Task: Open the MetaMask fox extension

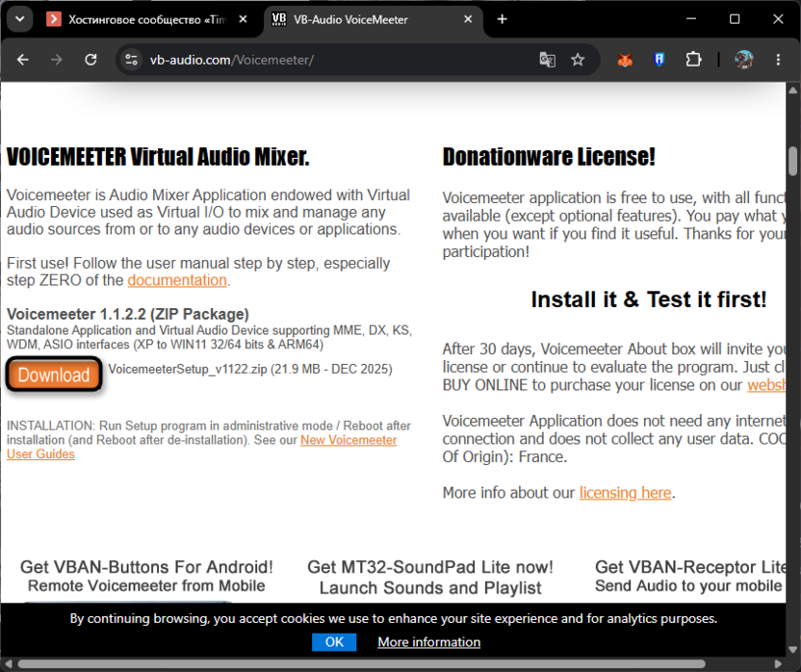Action: click(625, 60)
